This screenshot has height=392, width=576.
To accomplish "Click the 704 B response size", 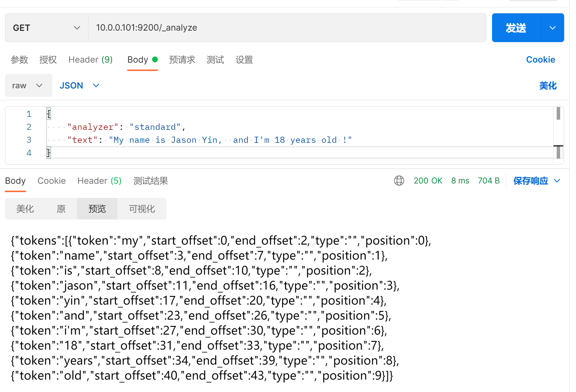I will point(489,181).
